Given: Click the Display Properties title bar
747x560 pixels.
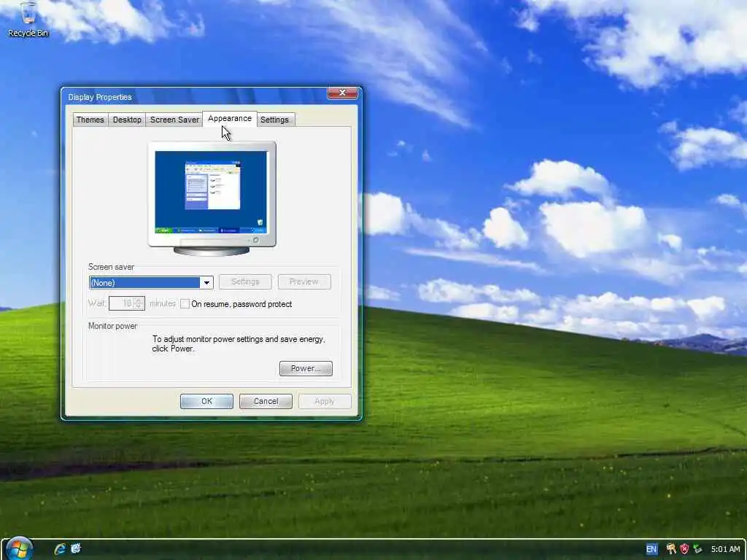Looking at the screenshot, I should pos(196,97).
